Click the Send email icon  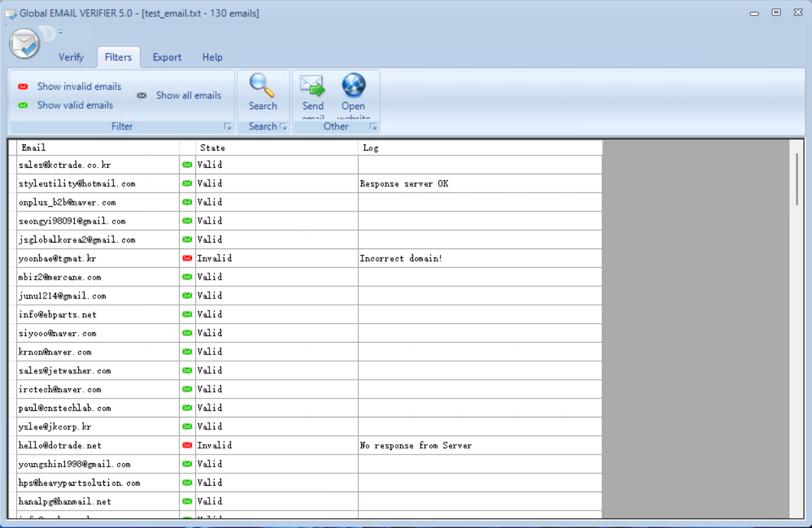pyautogui.click(x=312, y=85)
